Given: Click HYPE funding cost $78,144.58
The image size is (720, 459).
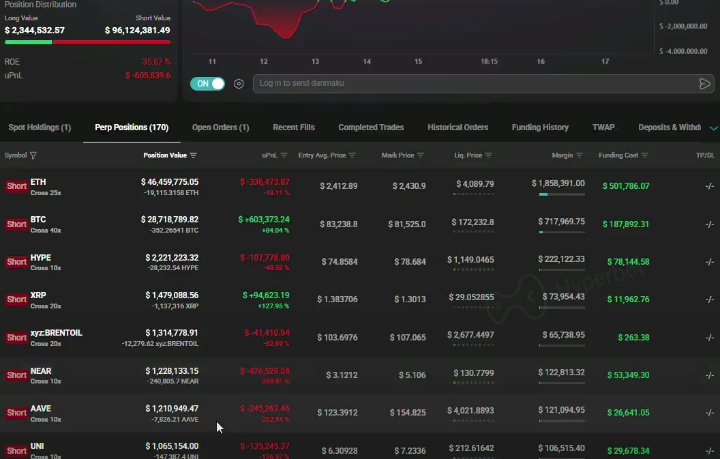Looking at the screenshot, I should [x=628, y=262].
